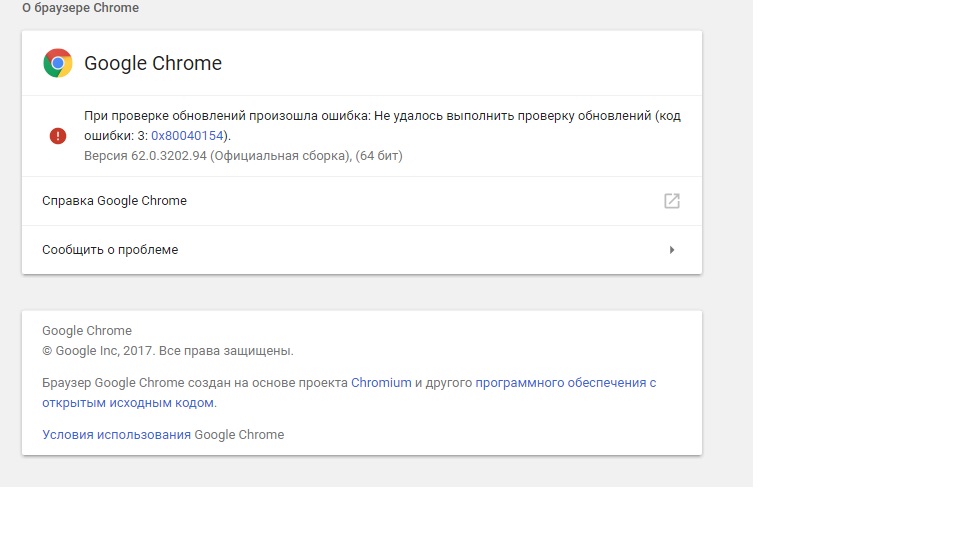
Task: Click Google Chrome text after Условия использования
Action: pos(239,435)
